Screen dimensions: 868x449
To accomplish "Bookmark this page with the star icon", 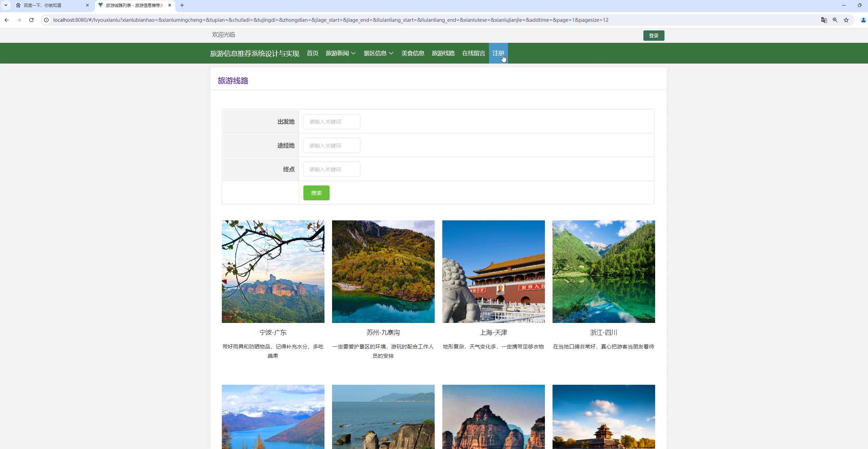I will point(846,20).
